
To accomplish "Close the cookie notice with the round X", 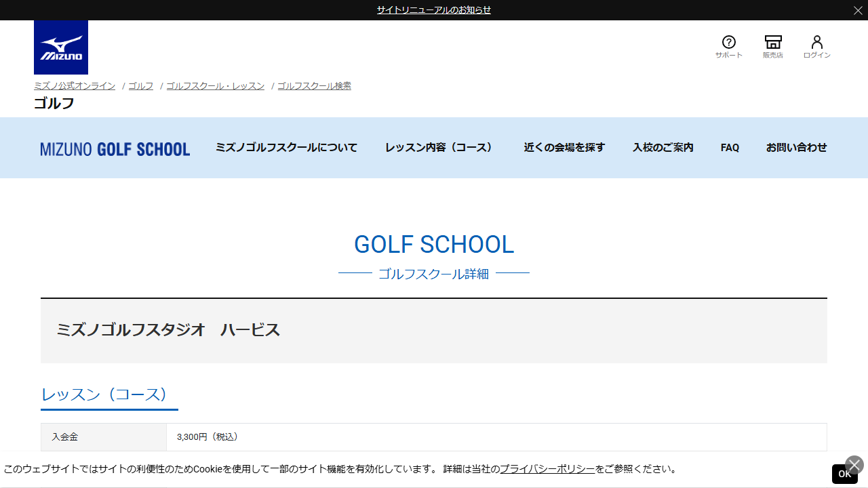I will coord(854,465).
